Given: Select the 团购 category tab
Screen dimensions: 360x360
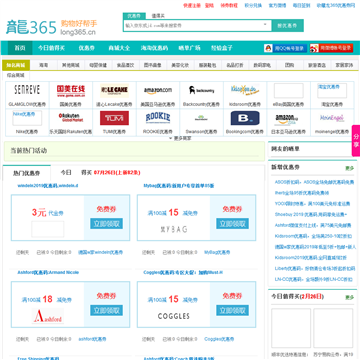Looking at the screenshot, I should point(289,65).
